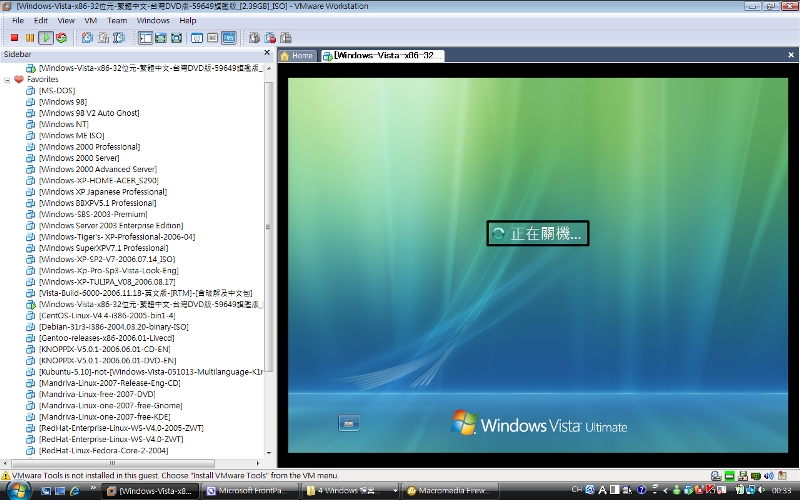Select [Gentoo-releases-x86-2006.01-Livecd] entry
This screenshot has width=800, height=500.
point(107,338)
